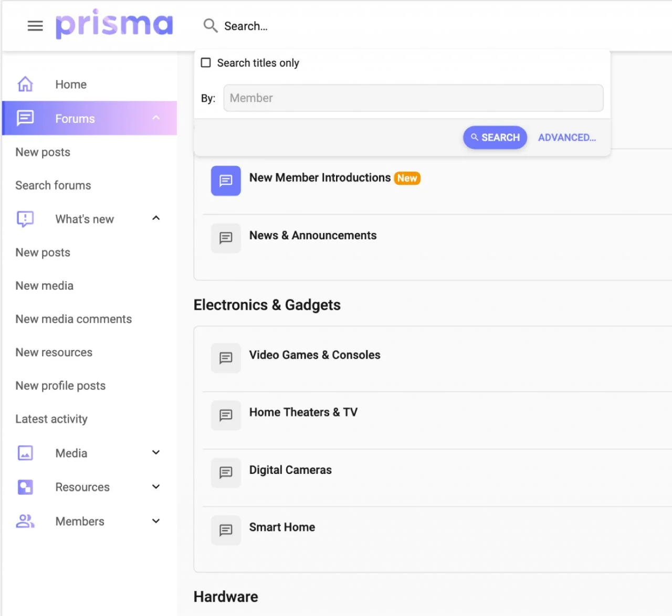Enable the Search titles only checkbox
The width and height of the screenshot is (672, 616).
click(x=206, y=63)
